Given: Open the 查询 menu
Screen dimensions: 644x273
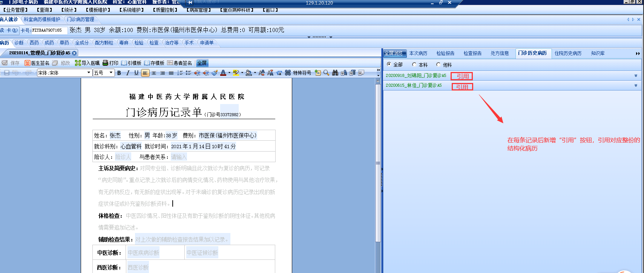Looking at the screenshot, I should 45,10.
